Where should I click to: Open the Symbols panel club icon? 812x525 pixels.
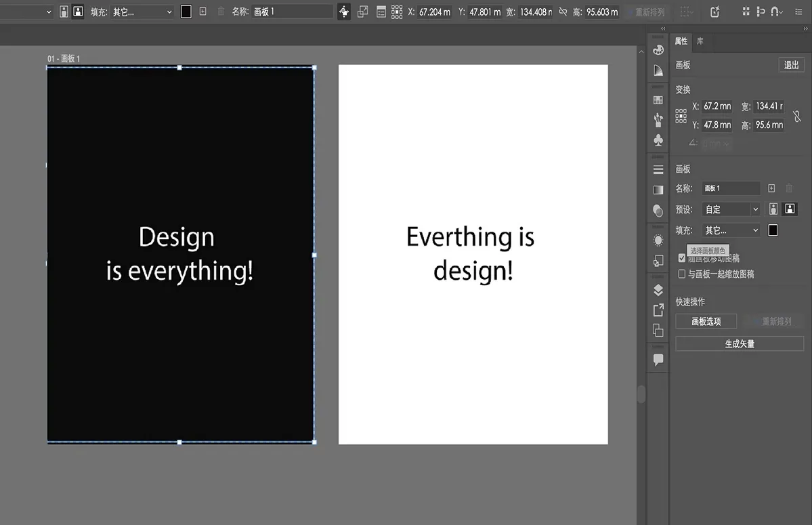click(658, 140)
